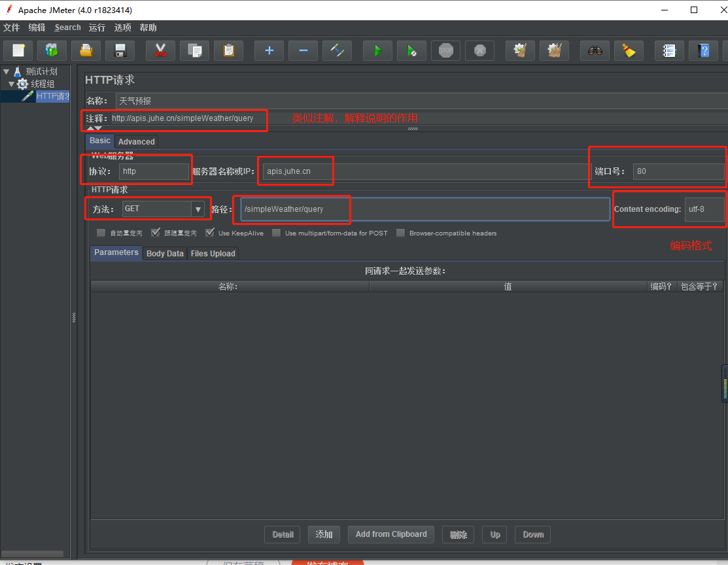Click the Open file folder icon
The width and height of the screenshot is (728, 565).
(86, 50)
